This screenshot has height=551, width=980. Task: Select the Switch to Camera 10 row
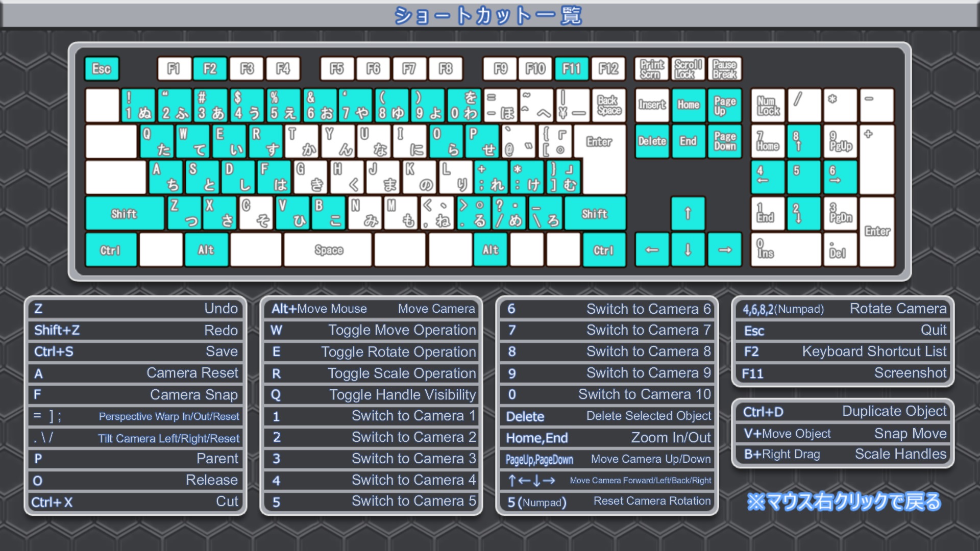pos(607,394)
